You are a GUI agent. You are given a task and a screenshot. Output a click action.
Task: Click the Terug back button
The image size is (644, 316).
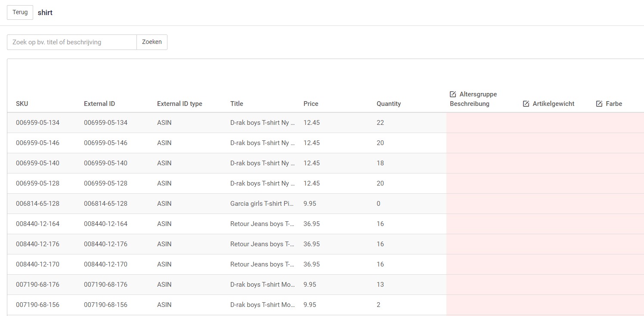coord(20,12)
